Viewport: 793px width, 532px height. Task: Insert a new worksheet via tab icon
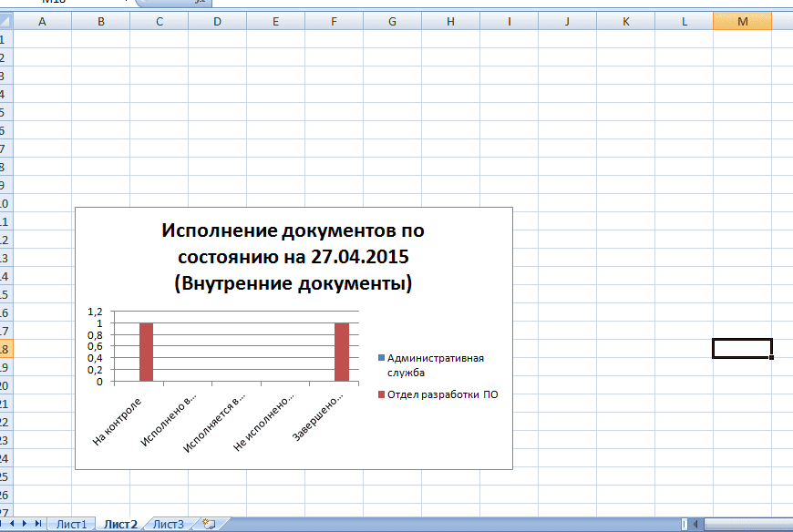[x=209, y=524]
